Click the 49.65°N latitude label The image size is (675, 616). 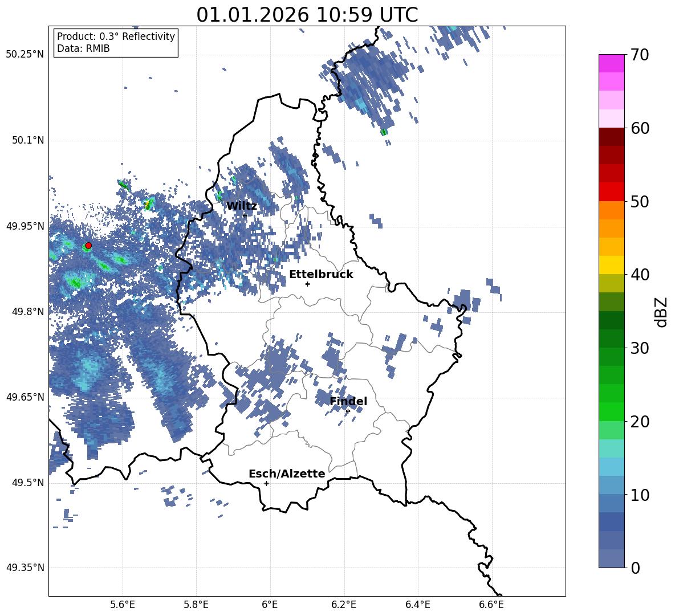(25, 397)
